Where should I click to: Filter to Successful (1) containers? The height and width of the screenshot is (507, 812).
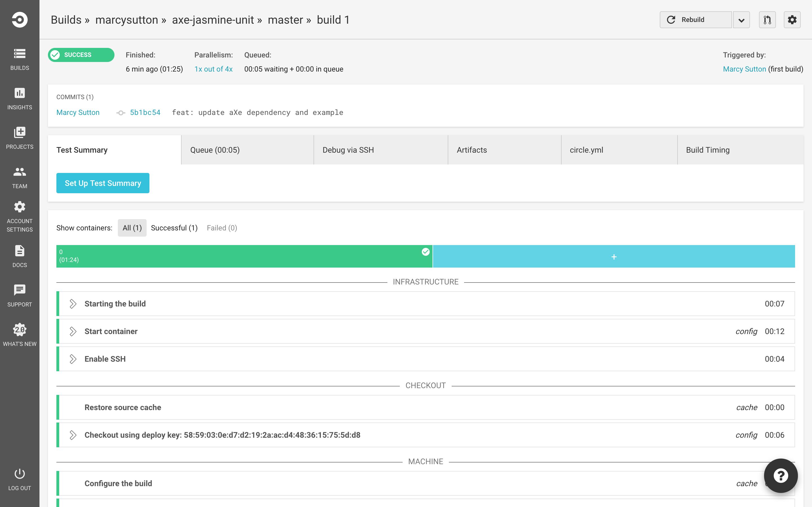pos(174,228)
